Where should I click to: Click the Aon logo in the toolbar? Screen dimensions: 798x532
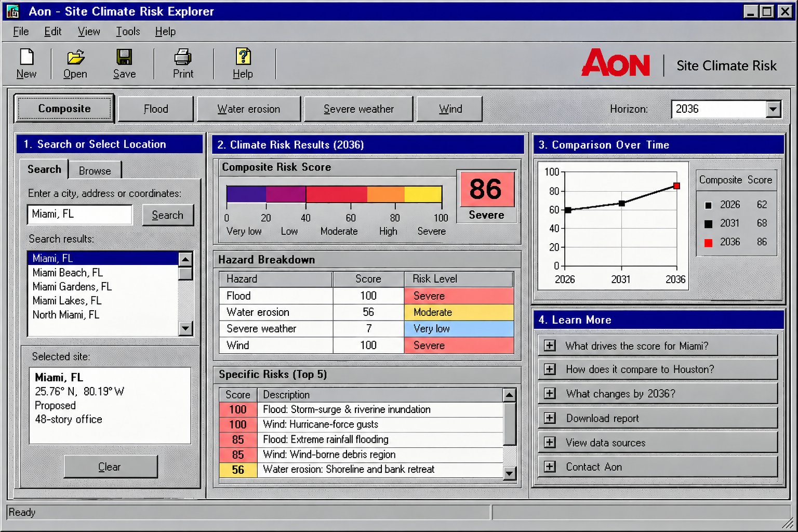pyautogui.click(x=615, y=63)
